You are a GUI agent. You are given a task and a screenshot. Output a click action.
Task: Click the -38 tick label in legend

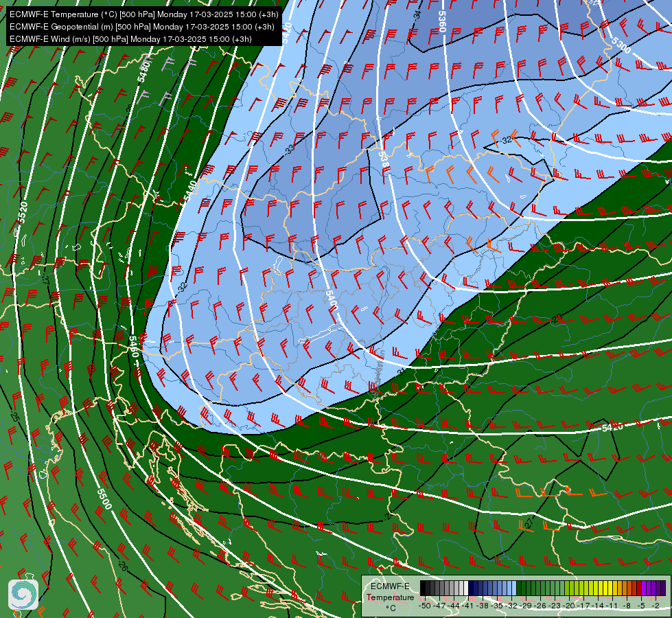tap(483, 606)
